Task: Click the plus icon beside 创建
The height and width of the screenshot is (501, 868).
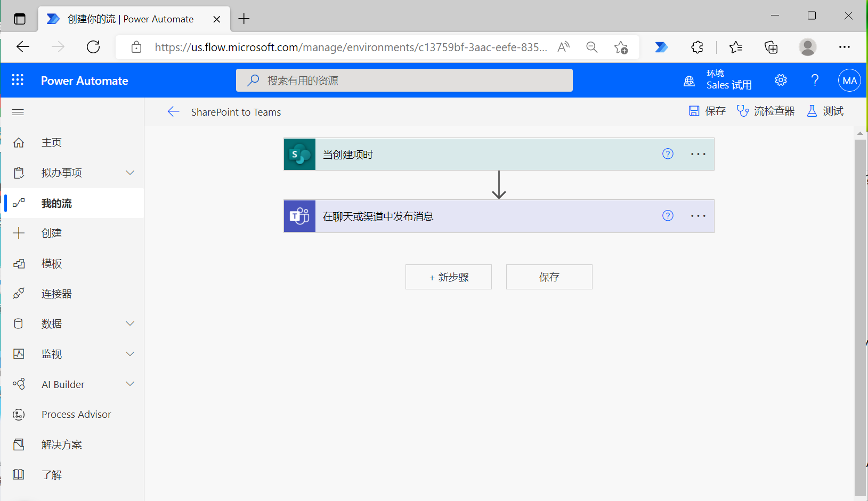Action: (x=19, y=233)
